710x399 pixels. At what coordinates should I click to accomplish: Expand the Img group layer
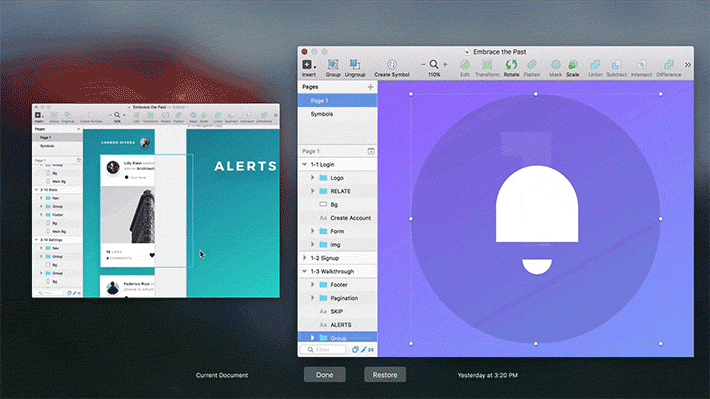pos(312,245)
